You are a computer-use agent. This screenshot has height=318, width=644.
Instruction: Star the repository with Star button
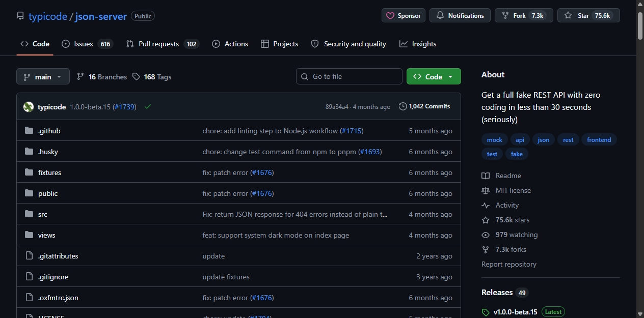[x=588, y=16]
